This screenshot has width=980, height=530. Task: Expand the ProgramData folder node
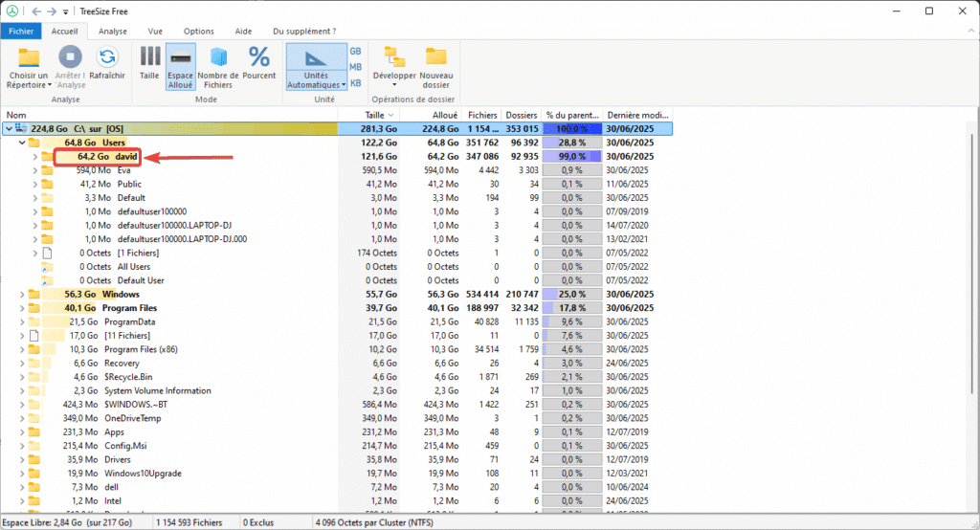pyautogui.click(x=22, y=321)
